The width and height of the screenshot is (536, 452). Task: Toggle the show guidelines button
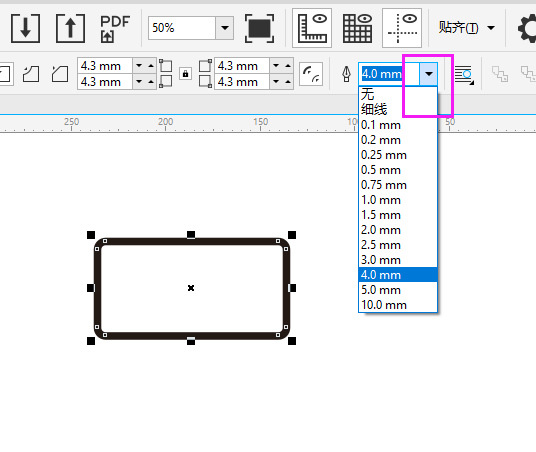click(x=402, y=28)
